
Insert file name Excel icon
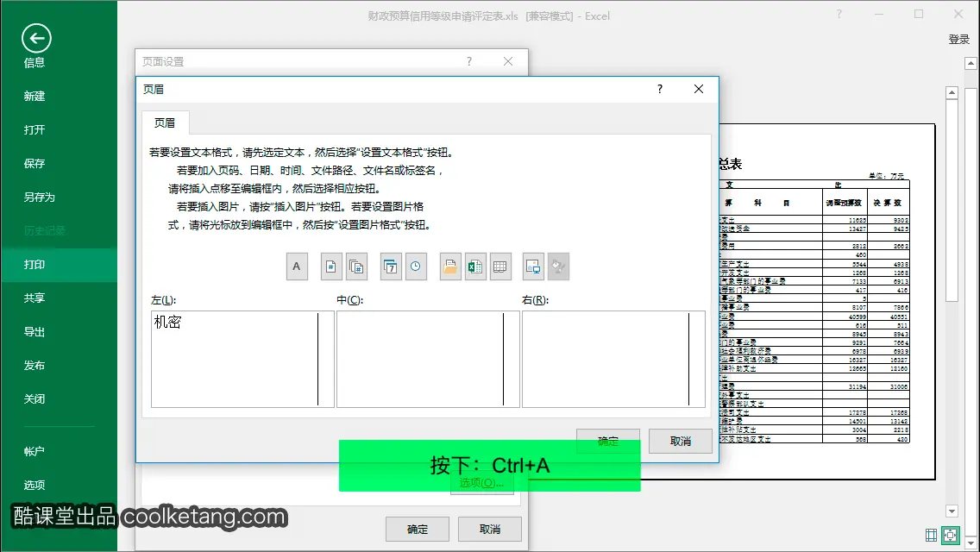(475, 267)
